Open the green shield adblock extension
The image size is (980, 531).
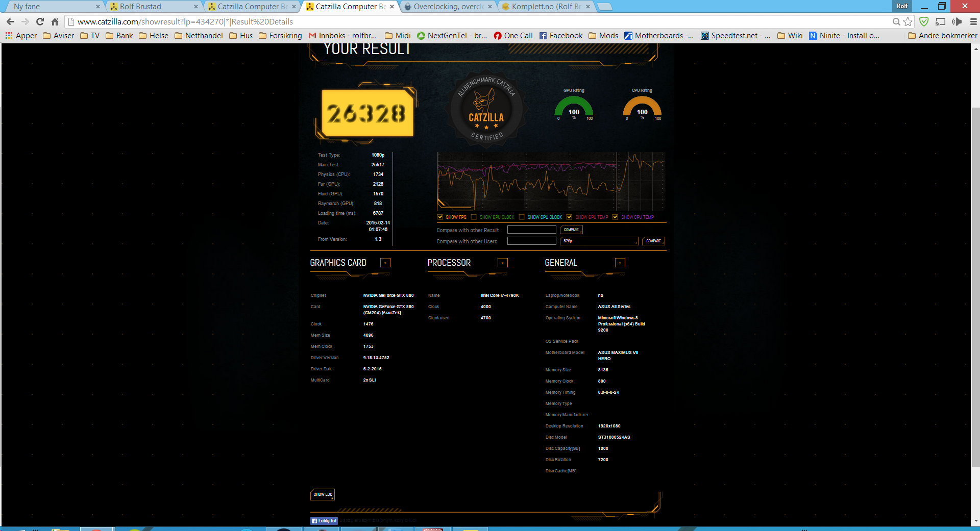coord(924,21)
